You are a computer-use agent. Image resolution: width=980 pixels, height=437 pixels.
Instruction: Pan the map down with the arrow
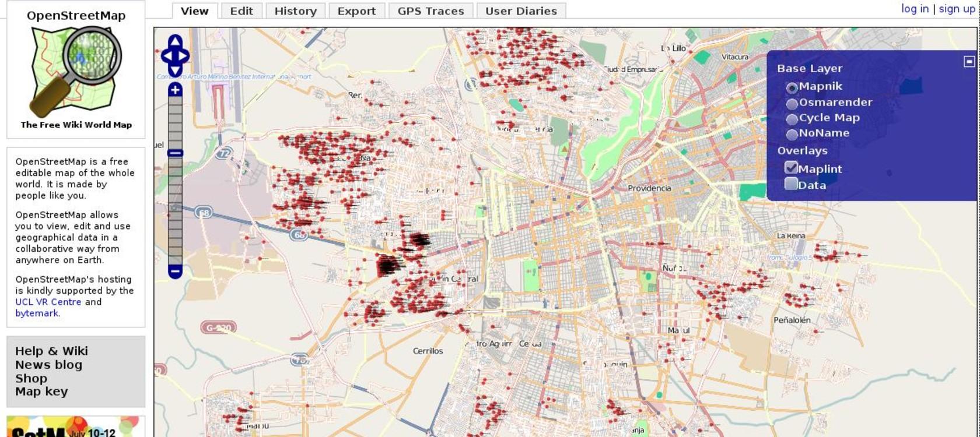coord(175,70)
